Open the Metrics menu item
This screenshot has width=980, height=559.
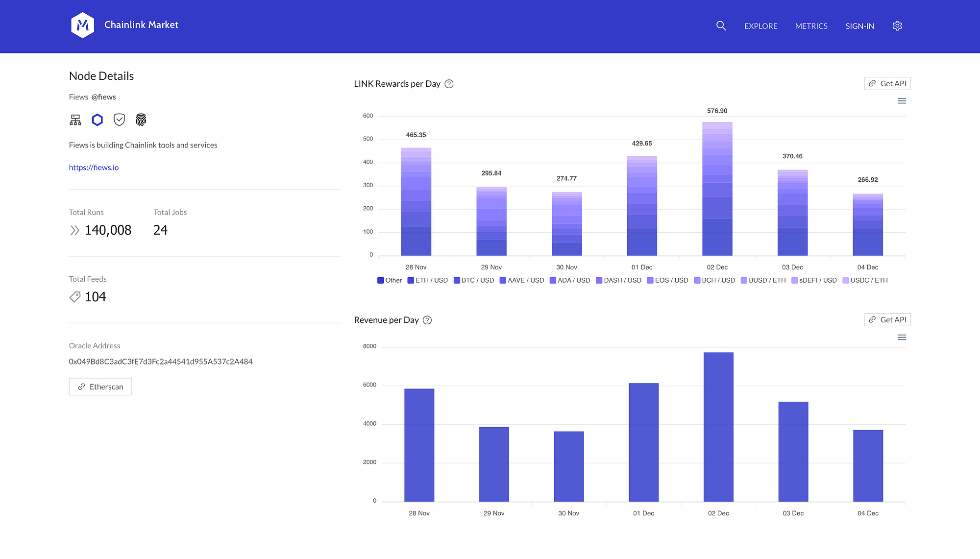pos(811,26)
